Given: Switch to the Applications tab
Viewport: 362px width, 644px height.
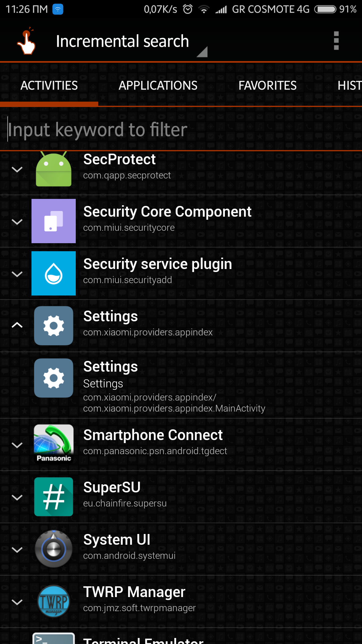Looking at the screenshot, I should (x=158, y=86).
